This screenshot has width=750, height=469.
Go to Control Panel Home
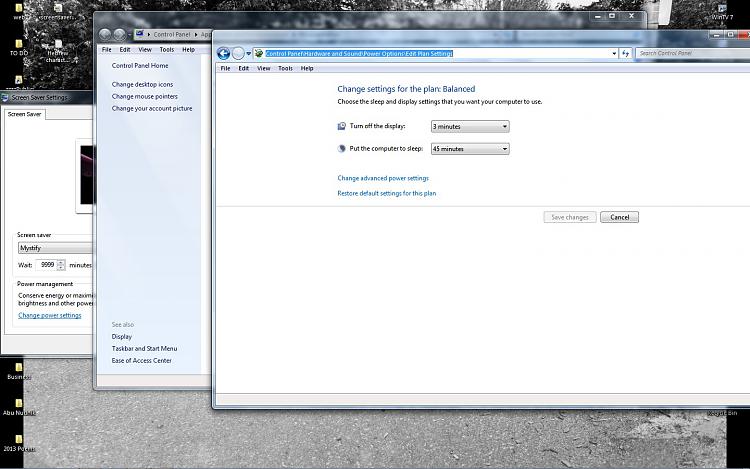click(140, 65)
